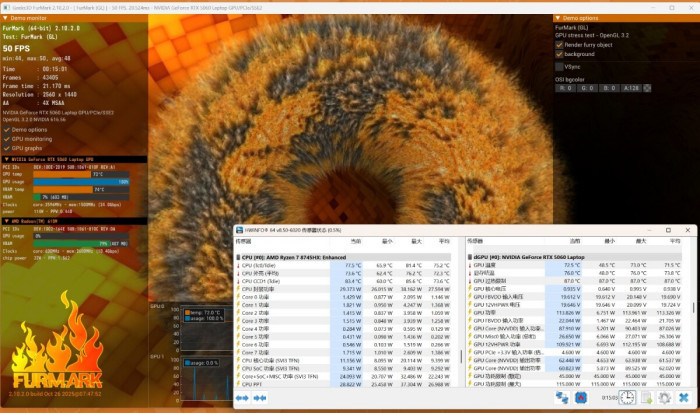Click the B: 0 color value field
Screen dimensions: 700x413
(x=609, y=88)
